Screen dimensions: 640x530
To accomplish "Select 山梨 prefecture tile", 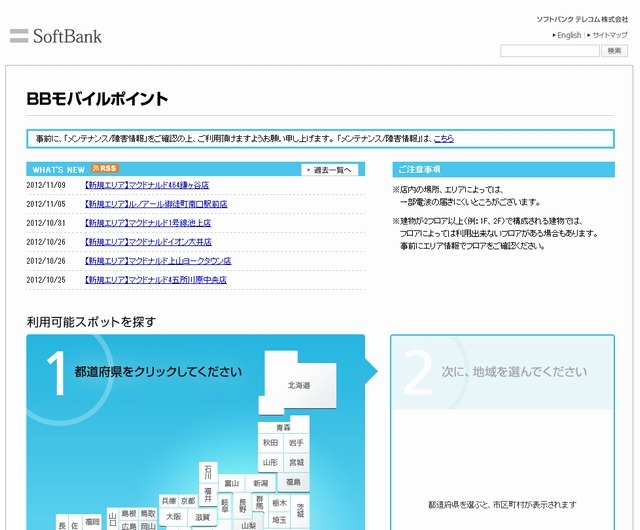I will (x=248, y=525).
